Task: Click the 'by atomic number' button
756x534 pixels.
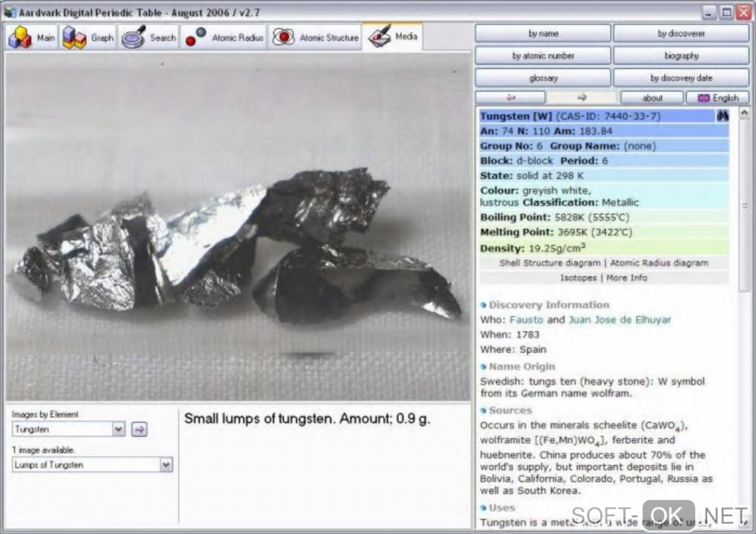Action: 543,56
